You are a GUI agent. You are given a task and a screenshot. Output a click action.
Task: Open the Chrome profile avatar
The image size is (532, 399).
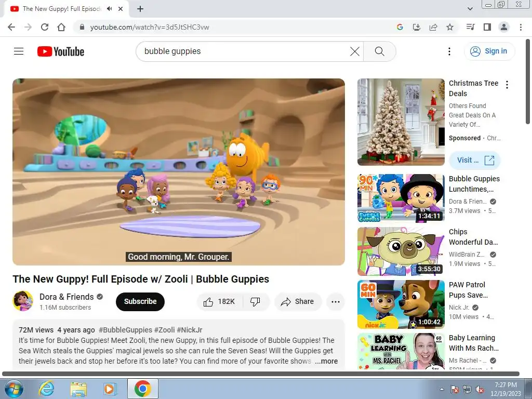pyautogui.click(x=504, y=27)
